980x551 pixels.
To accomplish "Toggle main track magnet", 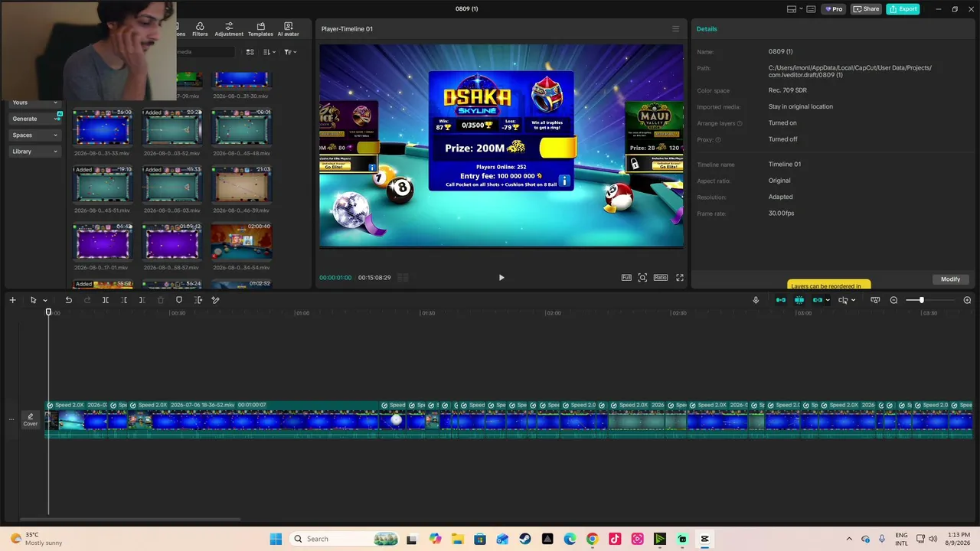I will point(780,300).
